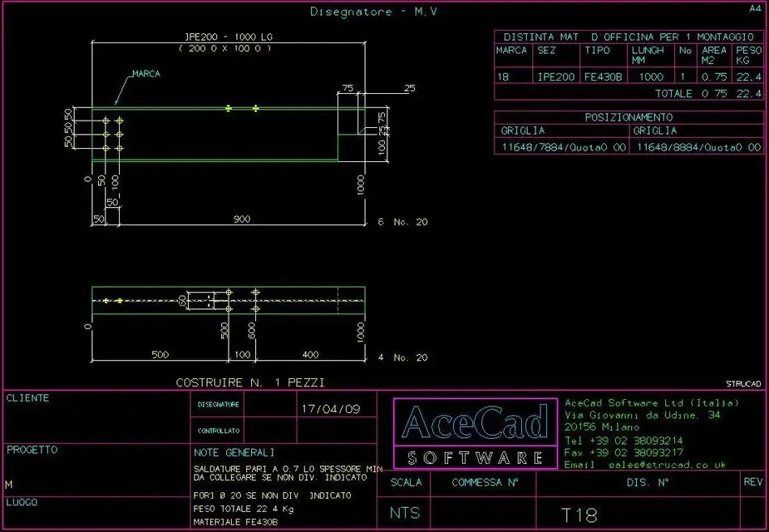Click the 'STRUCAD' label
Screen dimensions: 769x532
pyautogui.click(x=743, y=384)
